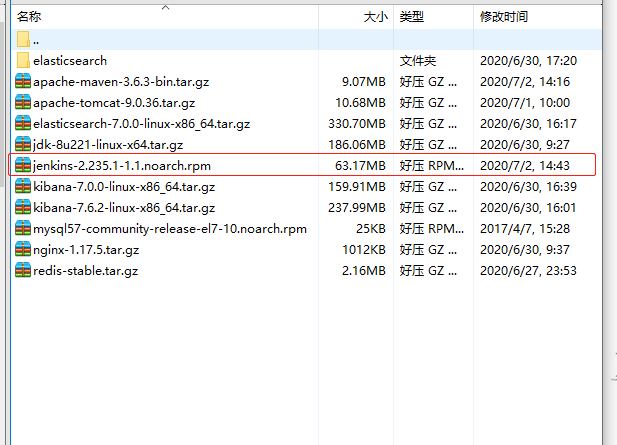Click the 25KB size cell
Screen dimensions: 617x445
click(x=371, y=229)
